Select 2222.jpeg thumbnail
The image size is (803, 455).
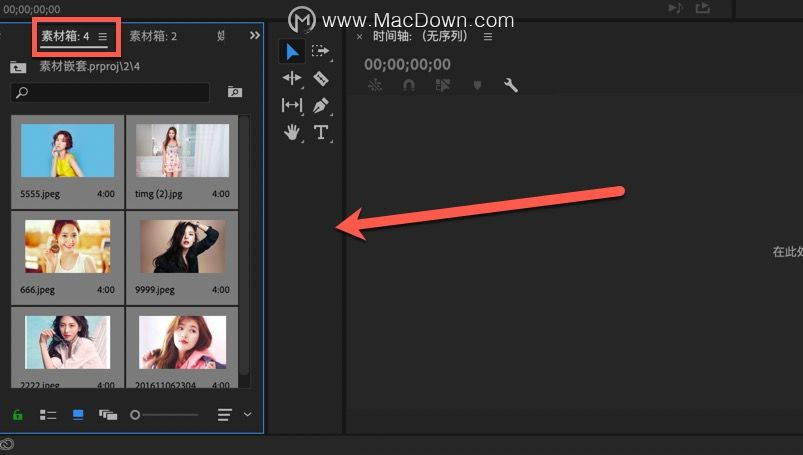(x=68, y=342)
